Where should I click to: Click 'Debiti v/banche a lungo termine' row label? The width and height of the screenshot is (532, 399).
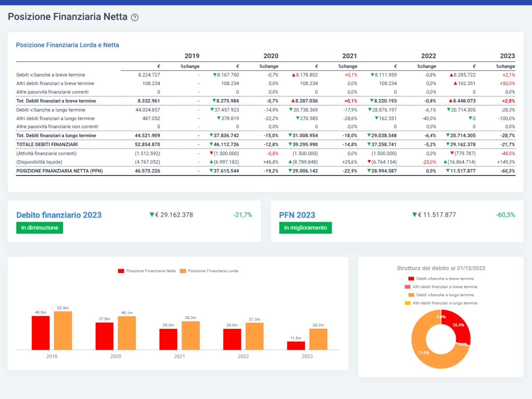(51, 110)
